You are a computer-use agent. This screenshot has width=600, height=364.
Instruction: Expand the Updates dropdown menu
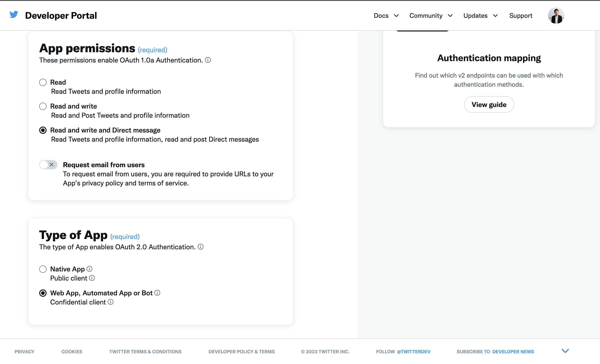(x=481, y=16)
